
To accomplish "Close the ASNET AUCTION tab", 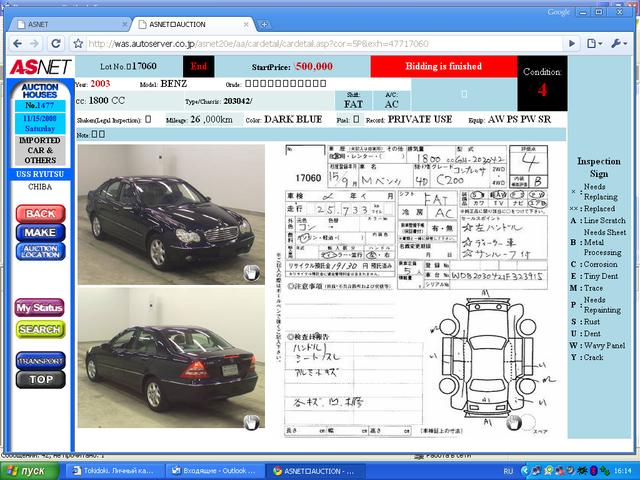I will click(x=246, y=24).
